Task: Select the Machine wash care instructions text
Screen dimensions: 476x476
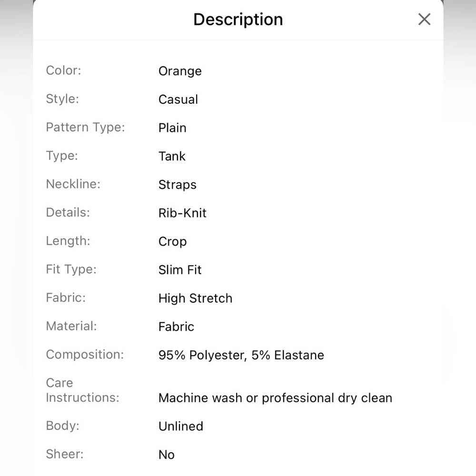Action: (x=275, y=398)
